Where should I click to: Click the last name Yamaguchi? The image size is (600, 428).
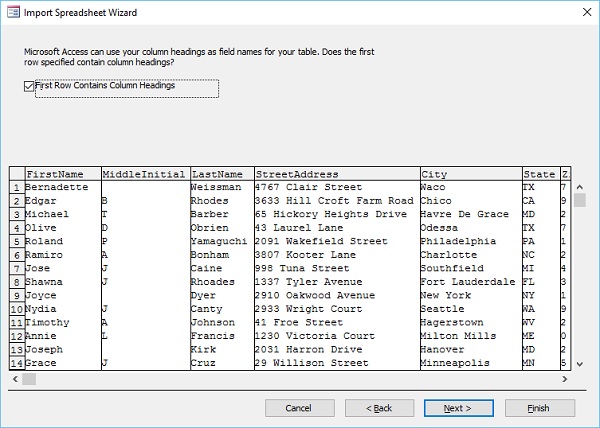pos(222,241)
